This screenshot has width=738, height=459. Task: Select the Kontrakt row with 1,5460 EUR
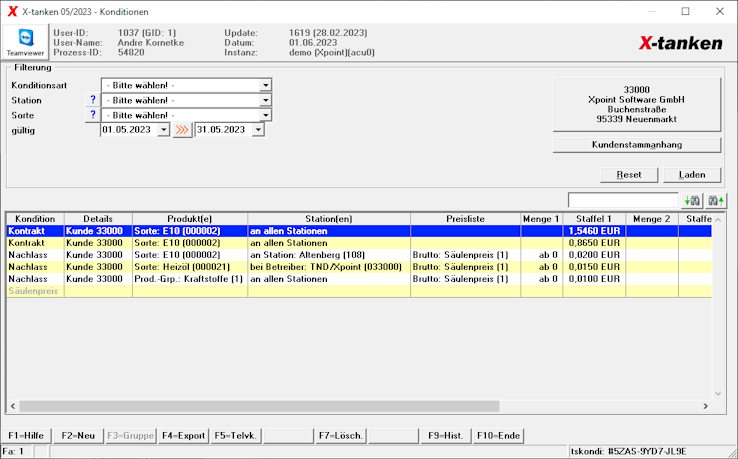[359, 231]
